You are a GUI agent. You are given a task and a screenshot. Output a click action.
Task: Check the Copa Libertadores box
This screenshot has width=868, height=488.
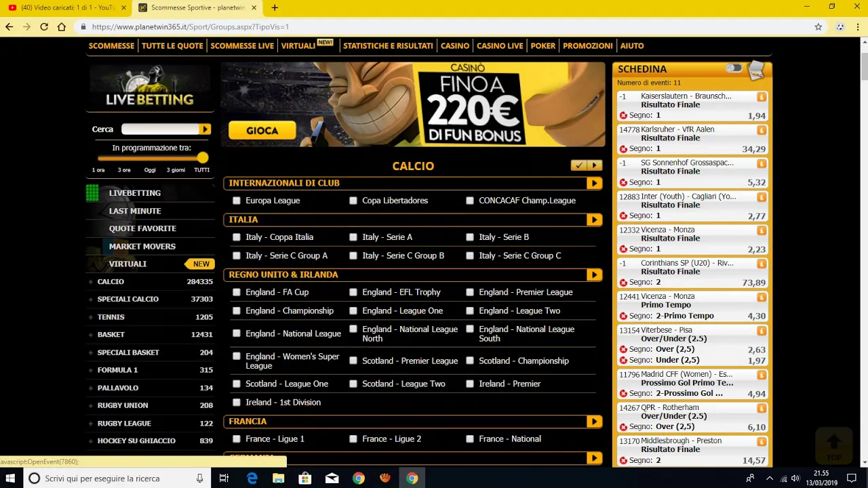coord(353,201)
